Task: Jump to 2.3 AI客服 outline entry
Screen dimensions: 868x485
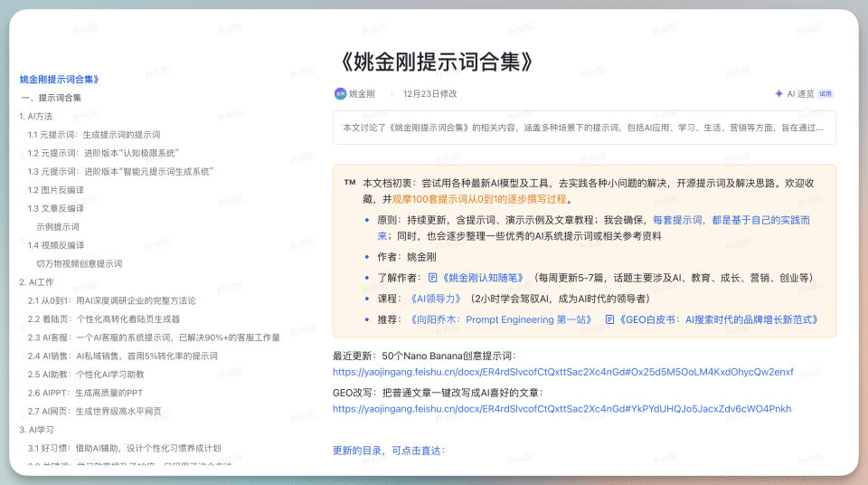Action: [x=154, y=338]
